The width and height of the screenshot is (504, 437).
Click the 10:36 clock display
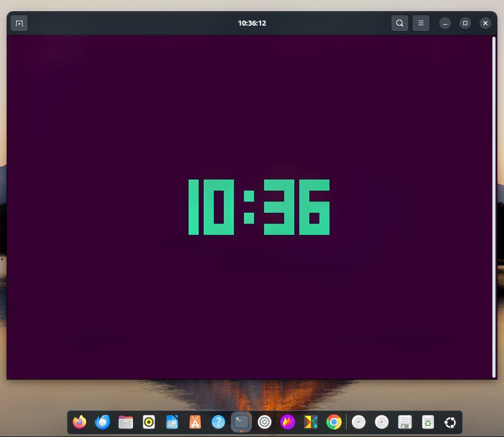(x=259, y=207)
